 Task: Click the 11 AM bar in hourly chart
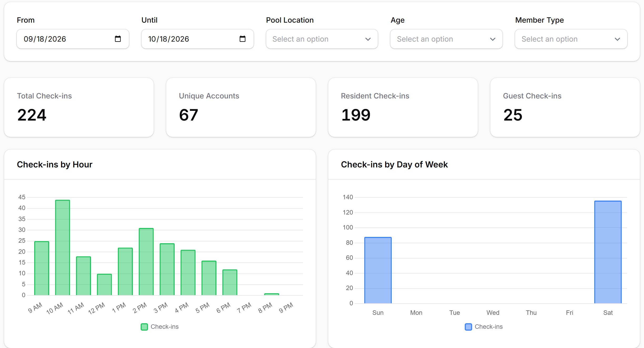pyautogui.click(x=83, y=276)
